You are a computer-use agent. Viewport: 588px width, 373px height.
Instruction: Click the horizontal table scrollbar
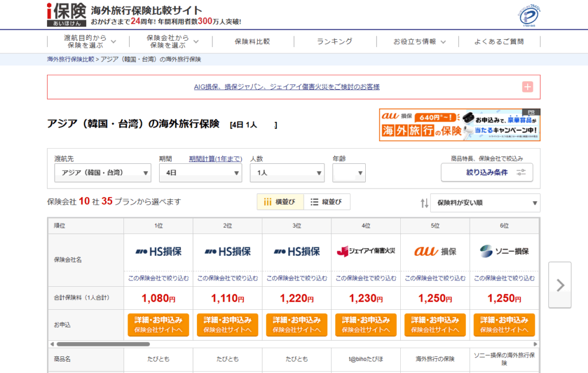pos(172,344)
